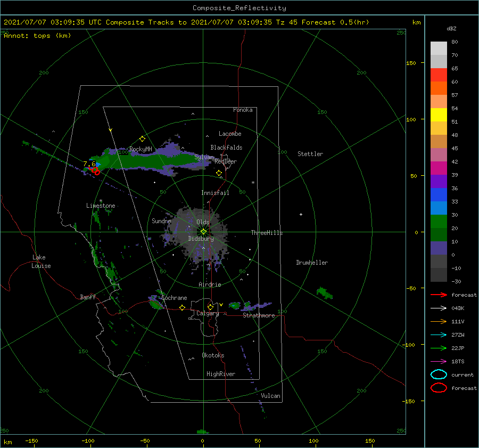Click the bright yellow dBZ color swatch
Screen dimensions: 479x448
pyautogui.click(x=439, y=115)
